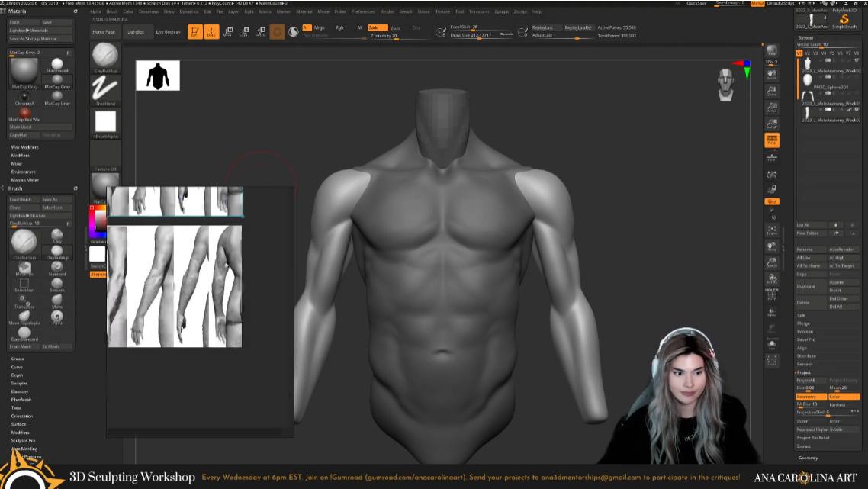Click the half-shaded sphere icon beside the gyro

(x=294, y=32)
